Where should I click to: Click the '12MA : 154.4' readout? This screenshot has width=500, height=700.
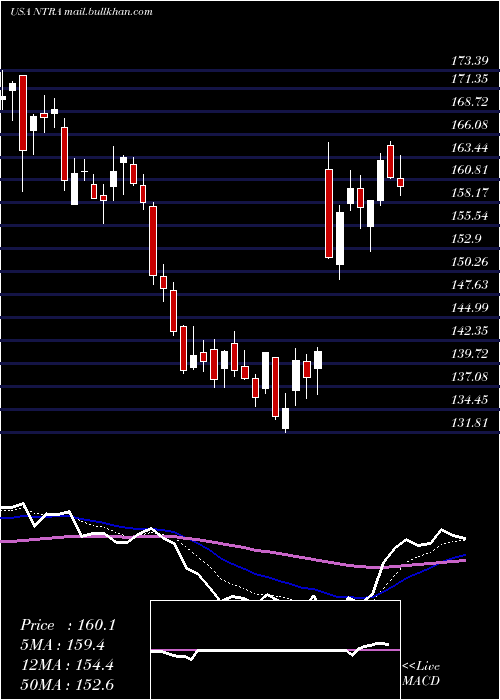(67, 665)
